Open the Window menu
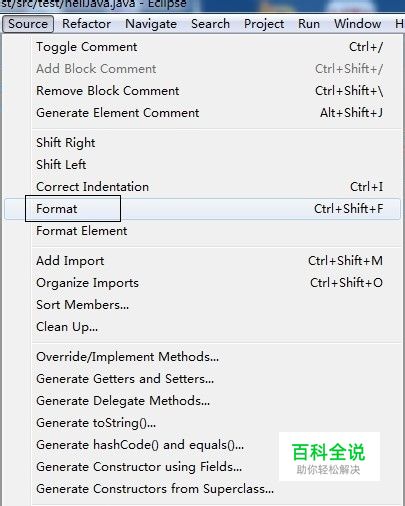 tap(357, 24)
